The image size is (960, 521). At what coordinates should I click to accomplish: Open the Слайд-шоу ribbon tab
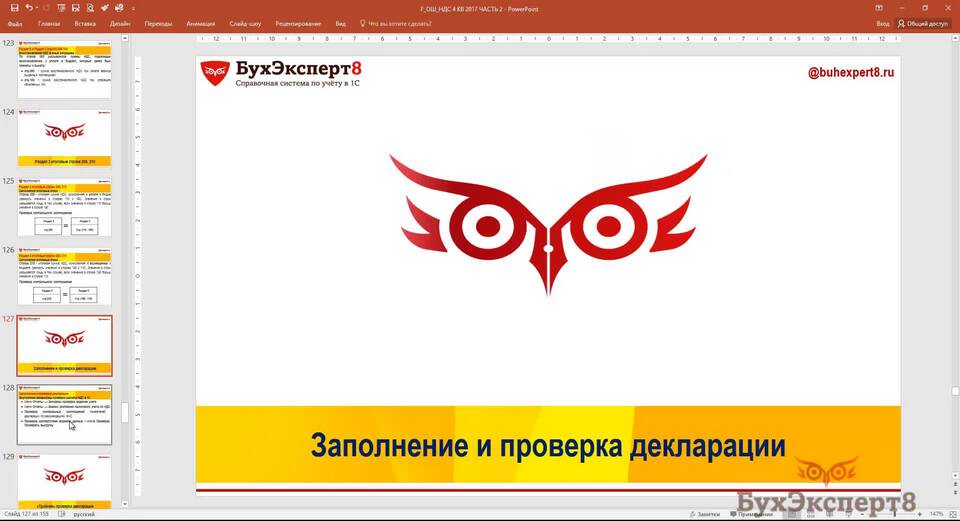pyautogui.click(x=245, y=24)
